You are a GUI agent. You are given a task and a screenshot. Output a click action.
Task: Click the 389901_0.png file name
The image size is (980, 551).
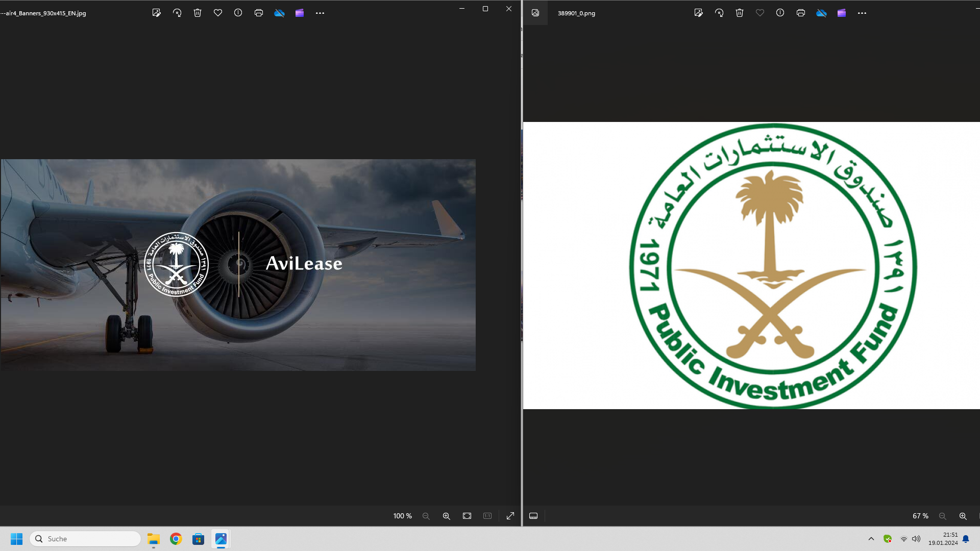click(576, 13)
